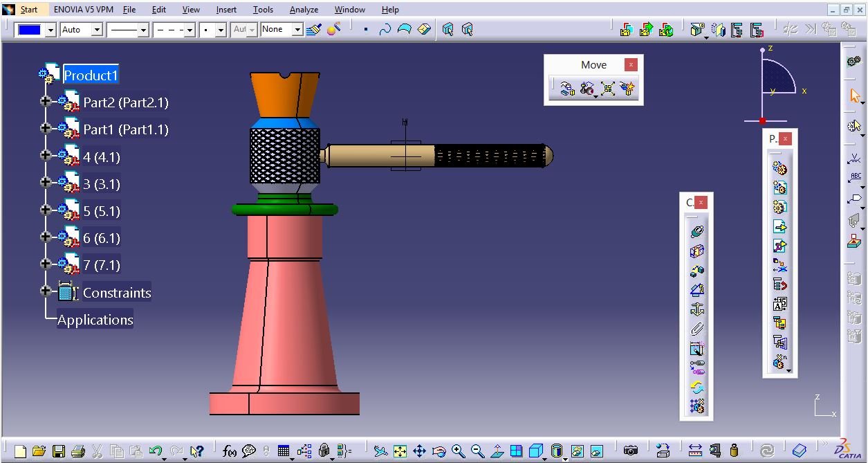Open the line thickness dropdown

coord(143,30)
